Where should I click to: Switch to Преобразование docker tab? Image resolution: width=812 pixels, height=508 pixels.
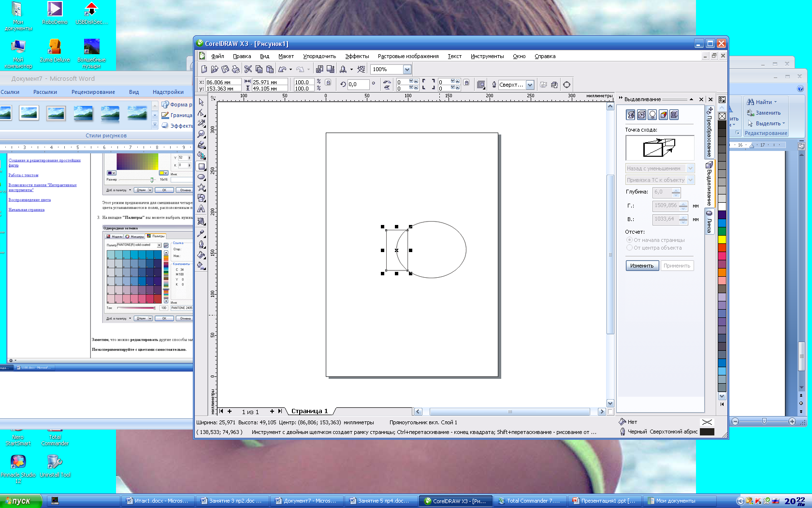point(710,132)
